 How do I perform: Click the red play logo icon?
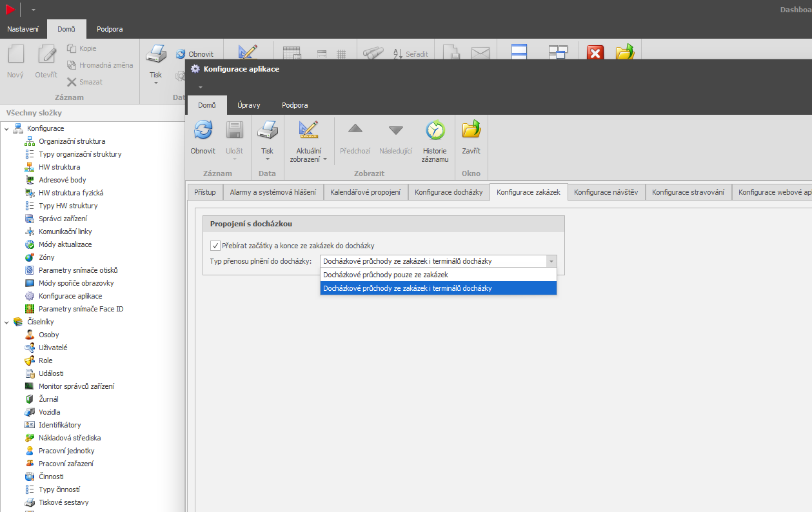point(10,10)
